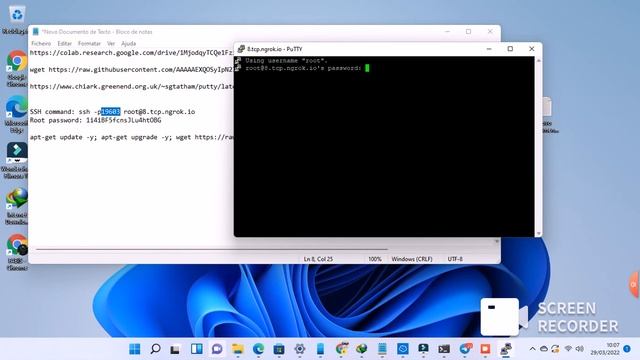This screenshot has width=640, height=360.
Task: Open Task View on the taskbar
Action: click(x=176, y=349)
